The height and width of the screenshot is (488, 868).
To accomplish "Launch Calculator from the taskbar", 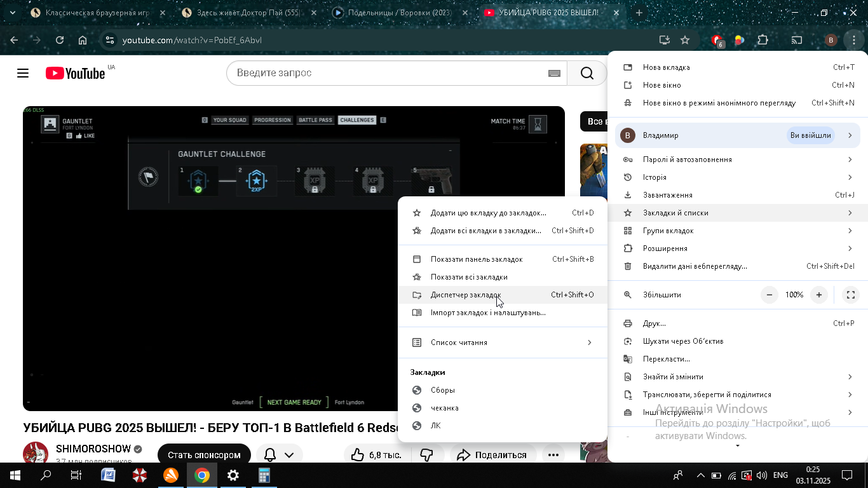I will [x=264, y=475].
